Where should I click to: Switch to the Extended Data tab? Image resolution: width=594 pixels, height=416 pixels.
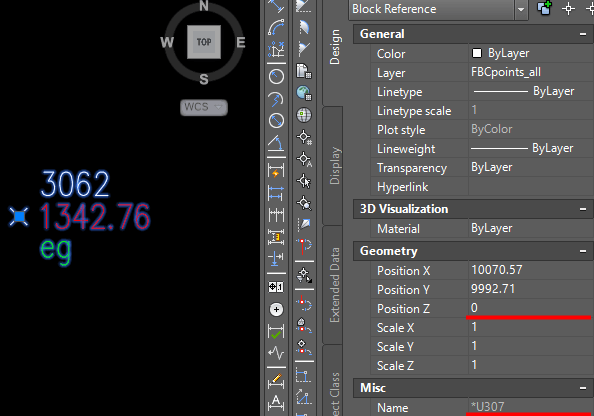pos(334,285)
